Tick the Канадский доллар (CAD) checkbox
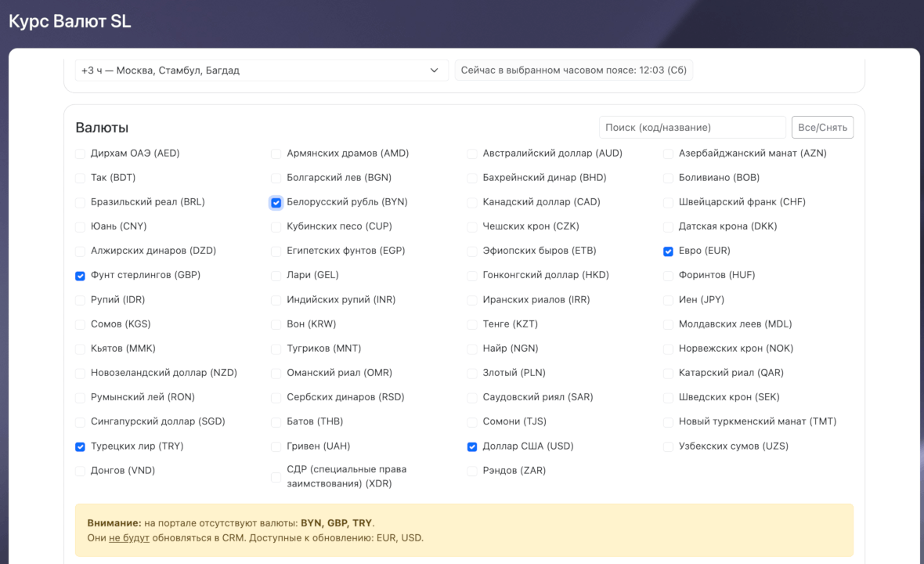 tap(472, 203)
